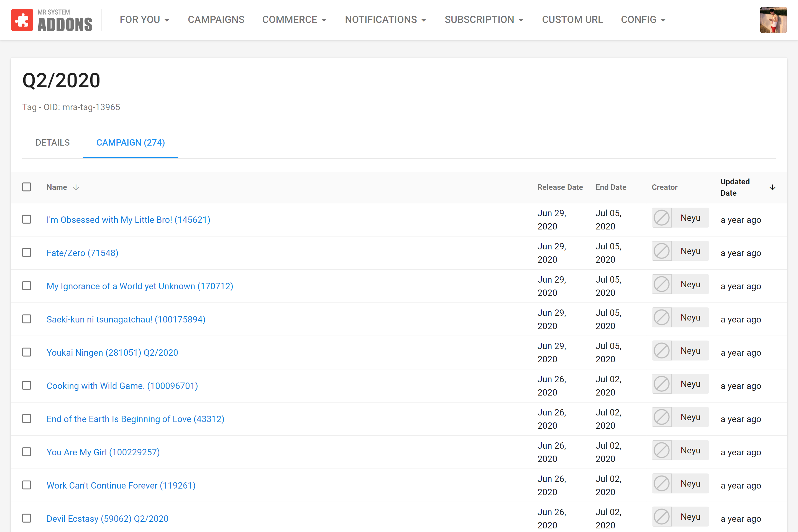
Task: Click the Name column sort arrow
Action: coord(76,187)
